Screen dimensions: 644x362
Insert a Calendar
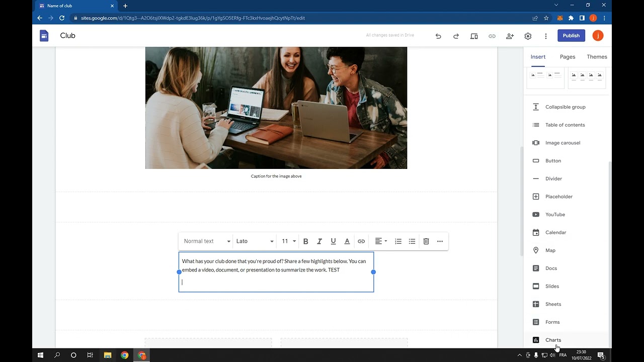566,232
